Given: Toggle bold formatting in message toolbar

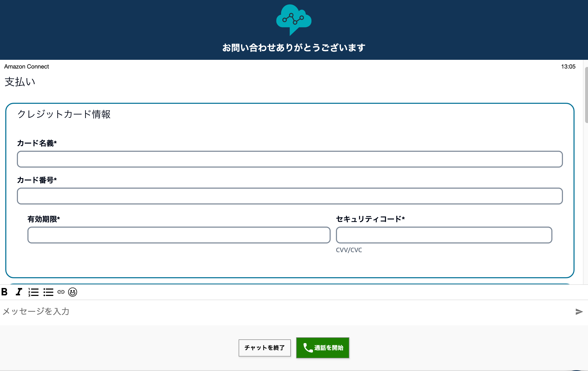Looking at the screenshot, I should [x=4, y=292].
